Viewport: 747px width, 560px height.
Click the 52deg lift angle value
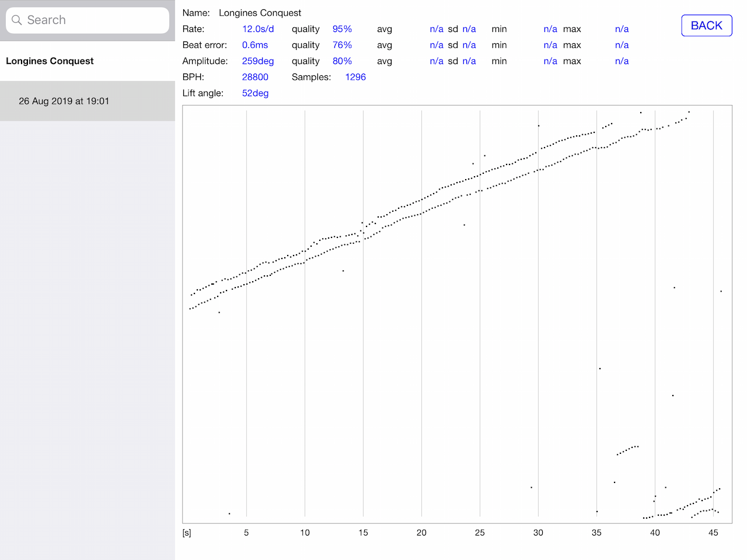[255, 93]
